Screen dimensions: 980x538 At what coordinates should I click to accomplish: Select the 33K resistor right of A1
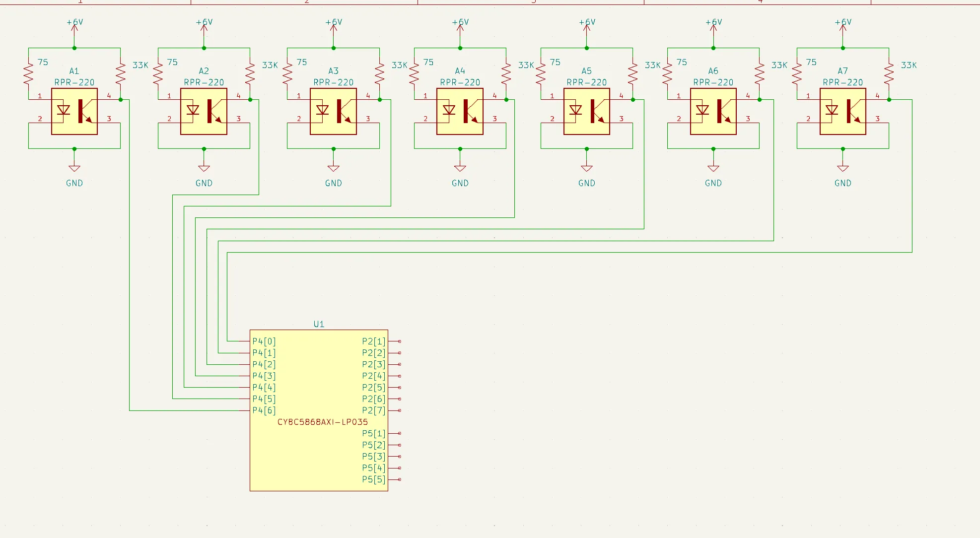(120, 74)
